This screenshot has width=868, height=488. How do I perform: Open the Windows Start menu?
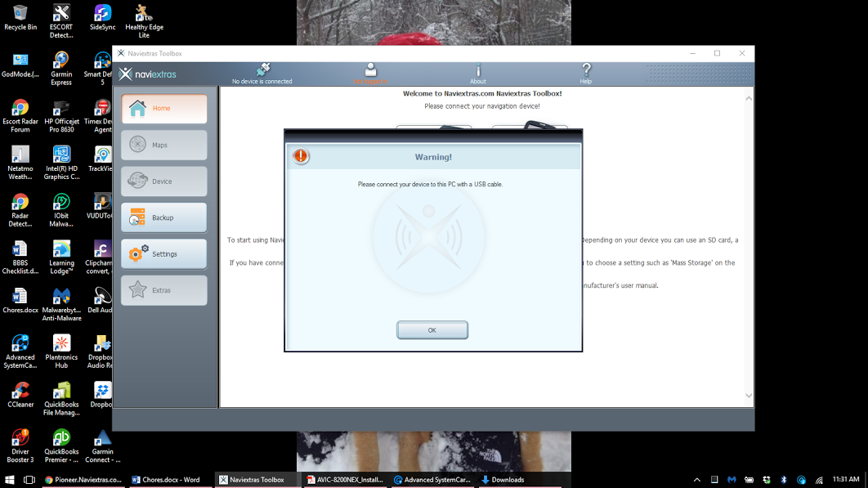[9, 480]
